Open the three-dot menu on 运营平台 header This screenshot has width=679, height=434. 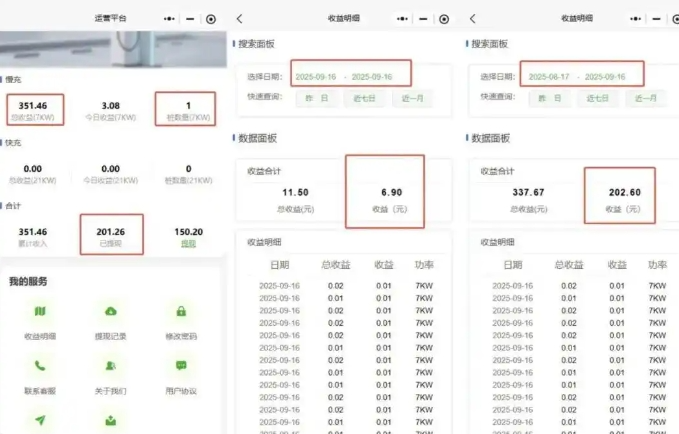(x=168, y=19)
